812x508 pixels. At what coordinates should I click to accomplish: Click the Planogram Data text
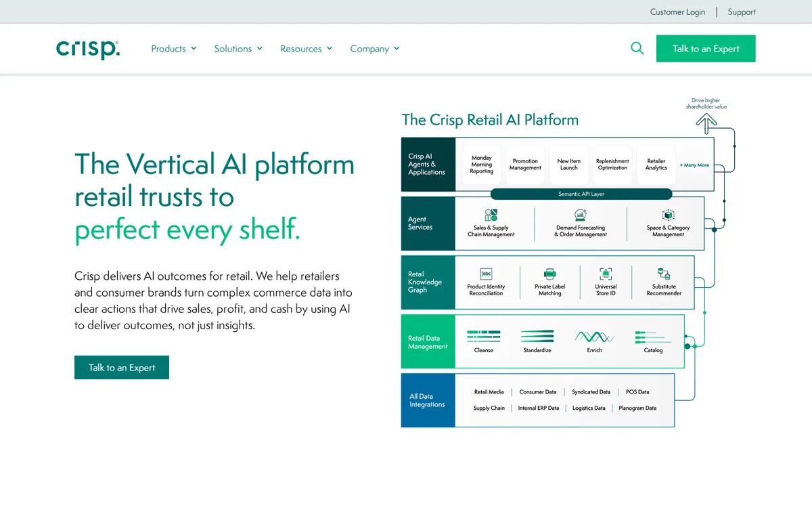637,408
